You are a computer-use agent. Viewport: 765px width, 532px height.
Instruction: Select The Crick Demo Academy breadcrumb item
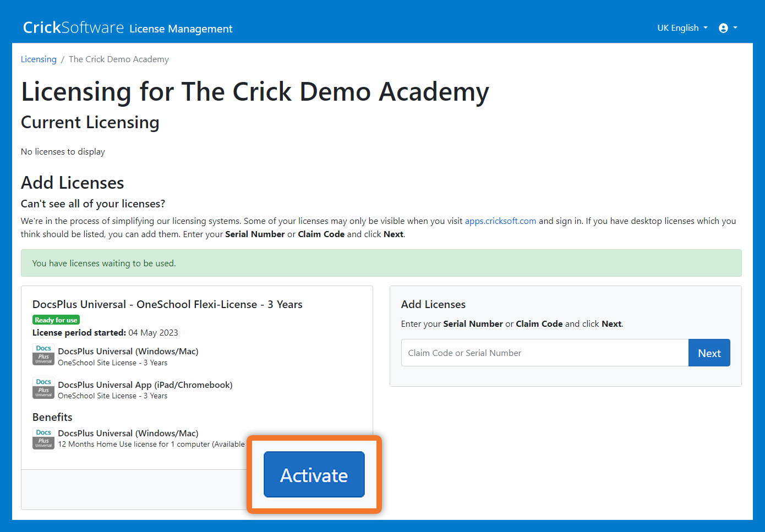(119, 59)
